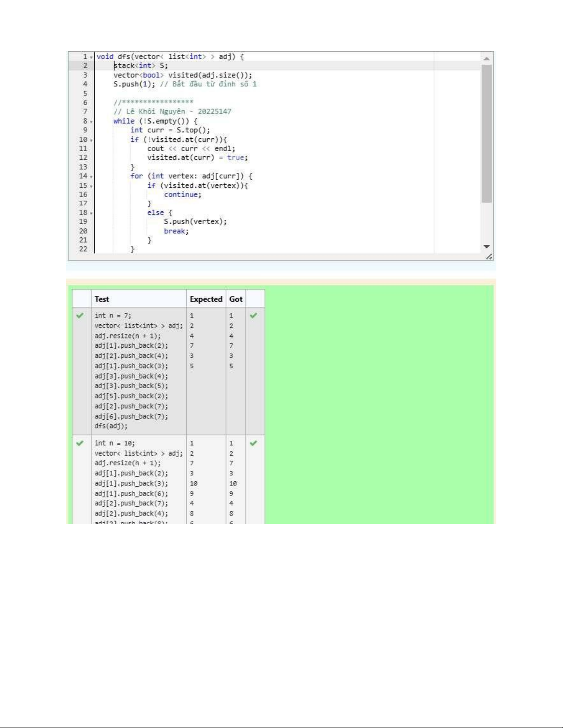Fold the while loop at line 8
The width and height of the screenshot is (563, 728).
point(91,122)
